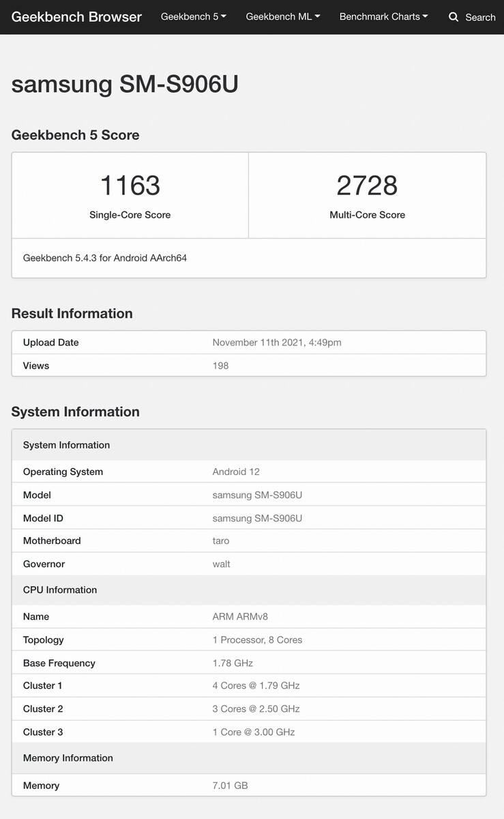
Task: Click the Cluster 3 value 1 Core @ 3.00 GHz
Action: tap(254, 732)
